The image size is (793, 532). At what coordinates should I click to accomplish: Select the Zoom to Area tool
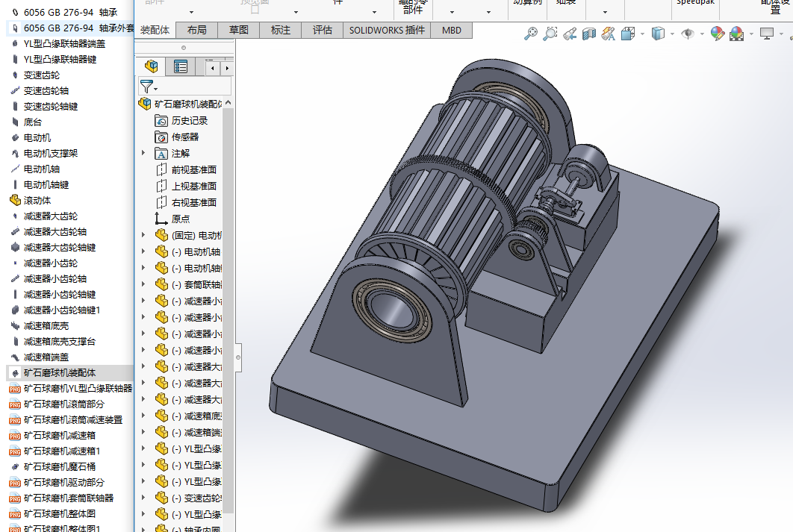550,34
